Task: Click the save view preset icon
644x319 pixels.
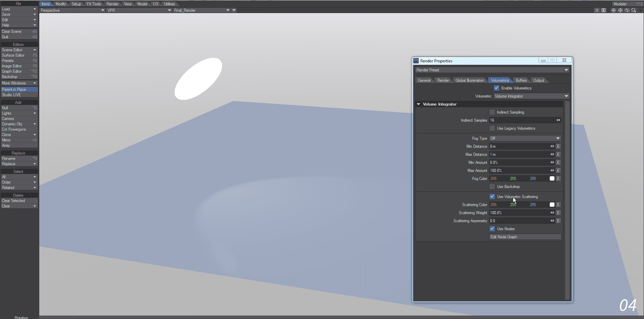Action: click(603, 10)
